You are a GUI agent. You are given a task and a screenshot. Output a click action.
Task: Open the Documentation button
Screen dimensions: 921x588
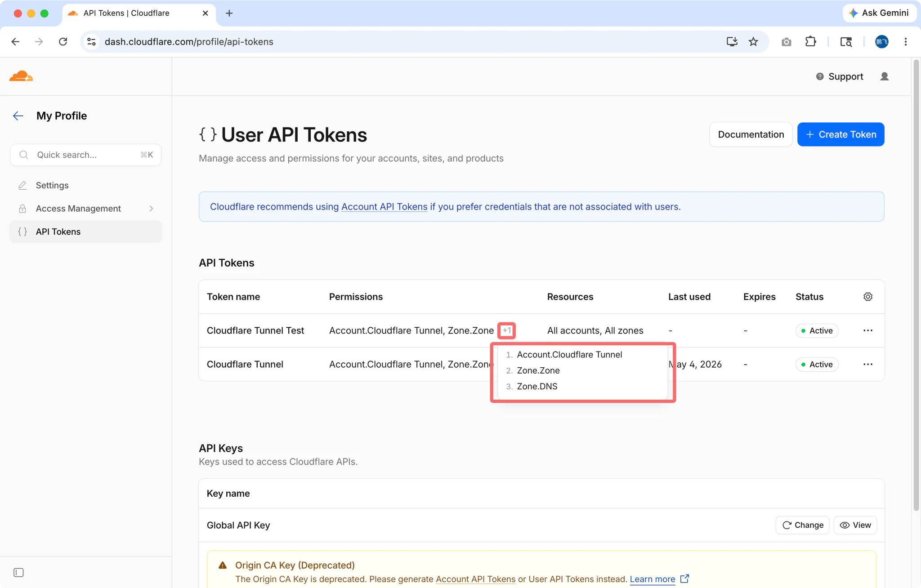(x=751, y=134)
